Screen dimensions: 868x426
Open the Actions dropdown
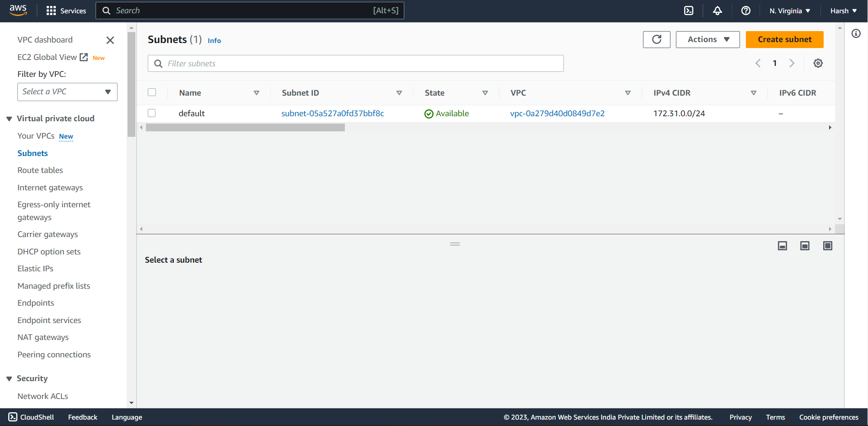tap(707, 39)
